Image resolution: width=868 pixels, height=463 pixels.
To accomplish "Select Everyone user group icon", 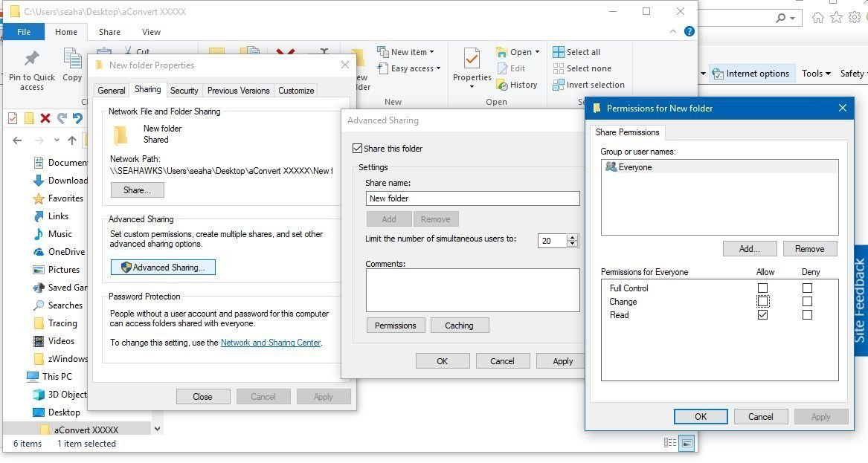I will (x=611, y=166).
